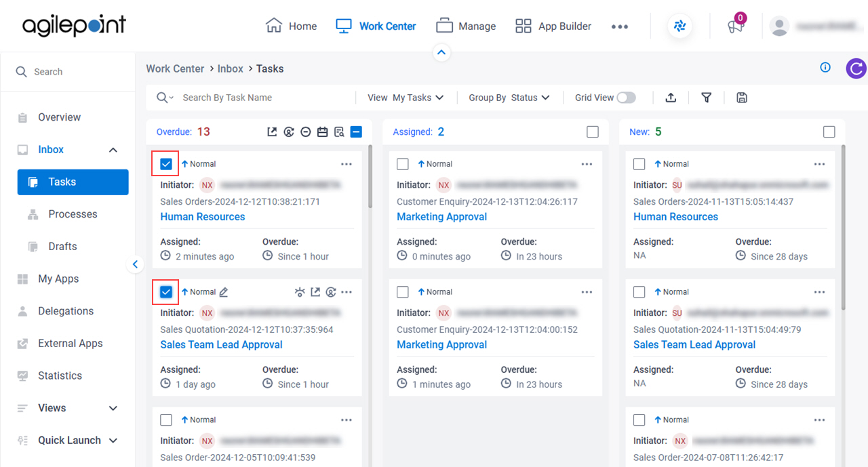
Task: Open the user profile avatar
Action: click(780, 26)
